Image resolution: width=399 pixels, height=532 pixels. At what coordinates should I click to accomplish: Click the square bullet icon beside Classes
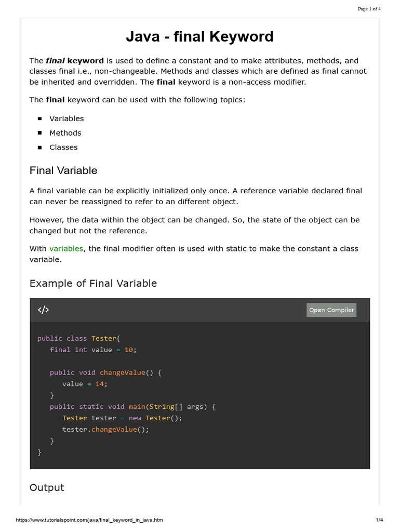click(x=39, y=148)
